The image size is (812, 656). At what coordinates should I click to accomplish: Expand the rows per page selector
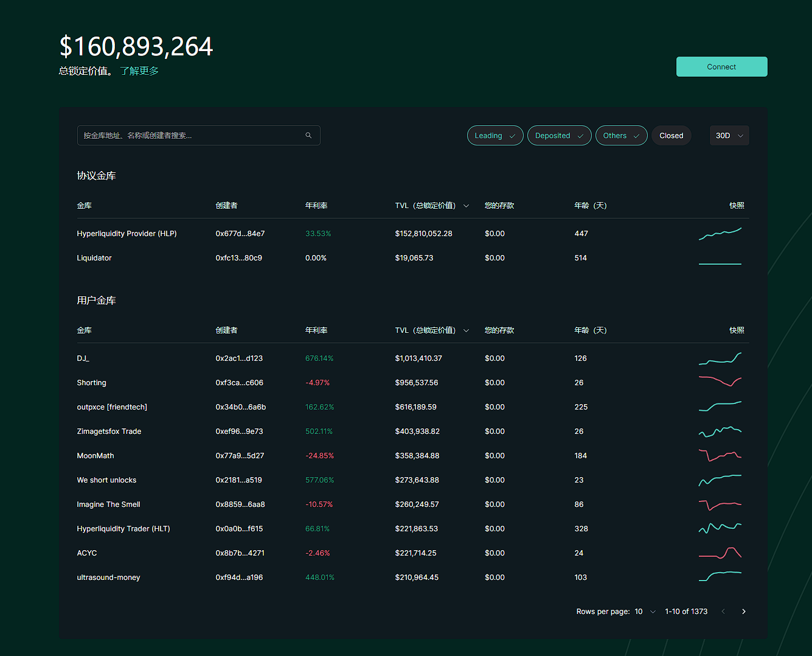[646, 612]
